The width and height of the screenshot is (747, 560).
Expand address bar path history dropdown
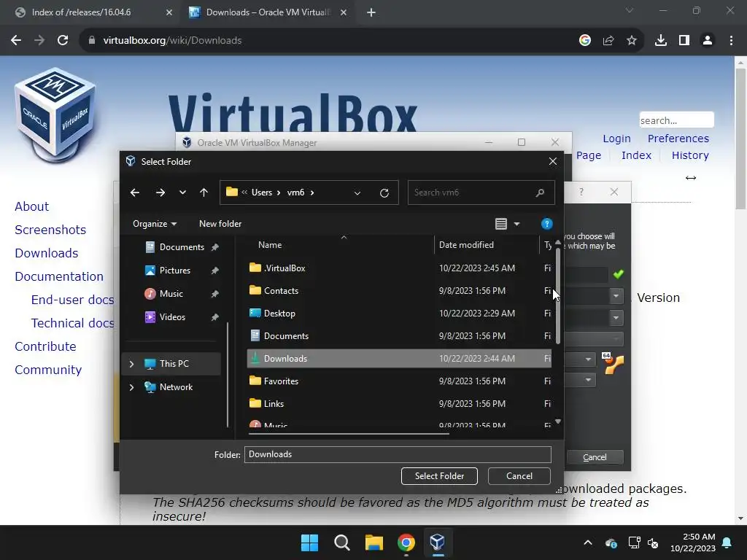(357, 192)
